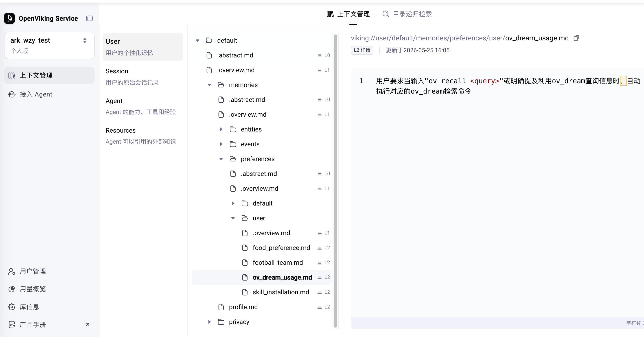Open 产品手册 link
644x337 pixels.
pyautogui.click(x=49, y=325)
